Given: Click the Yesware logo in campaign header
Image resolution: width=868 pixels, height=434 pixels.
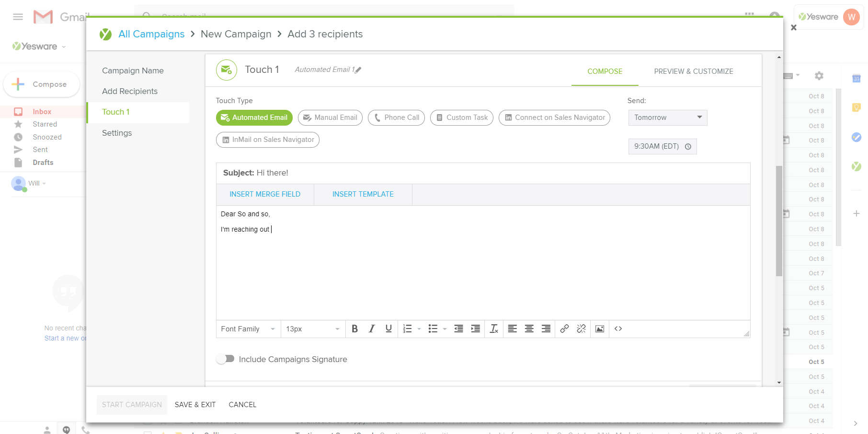Looking at the screenshot, I should pos(105,34).
